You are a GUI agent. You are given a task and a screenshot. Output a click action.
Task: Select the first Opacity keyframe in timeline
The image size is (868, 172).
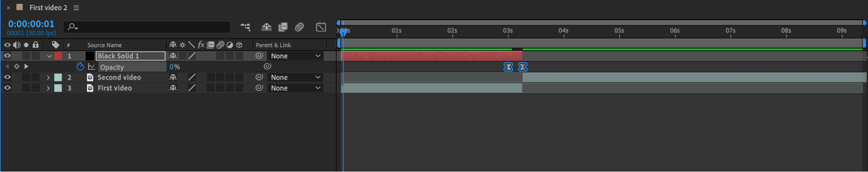[508, 67]
